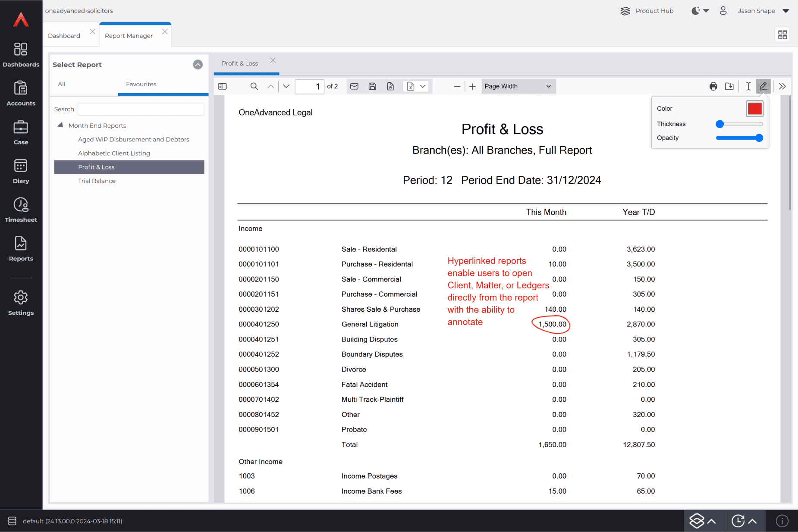The width and height of the screenshot is (798, 532).
Task: Open the Timesheet section in sidebar
Action: tap(21, 210)
